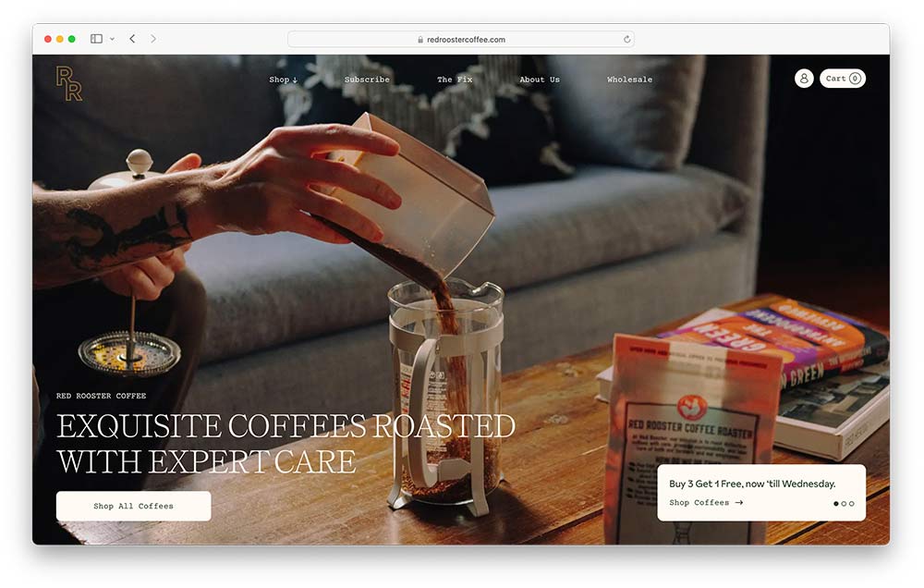Expand the Shop dropdown menu
Image resolution: width=924 pixels, height=588 pixels.
284,80
